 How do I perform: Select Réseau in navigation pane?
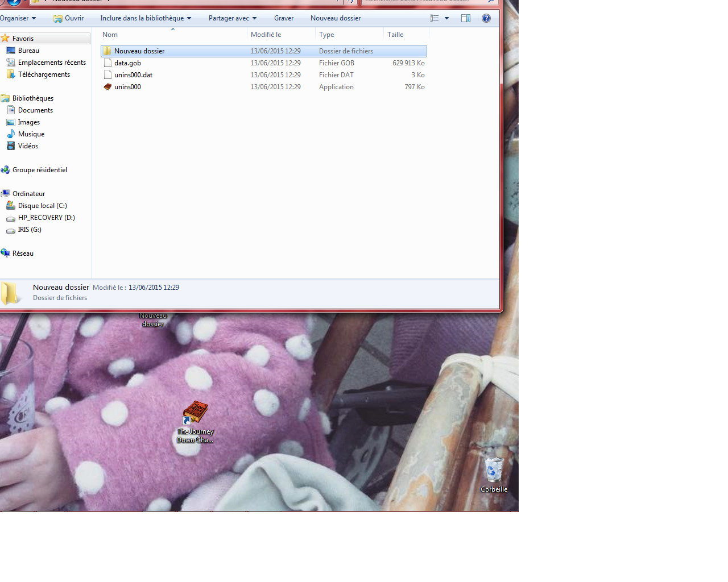pos(23,253)
